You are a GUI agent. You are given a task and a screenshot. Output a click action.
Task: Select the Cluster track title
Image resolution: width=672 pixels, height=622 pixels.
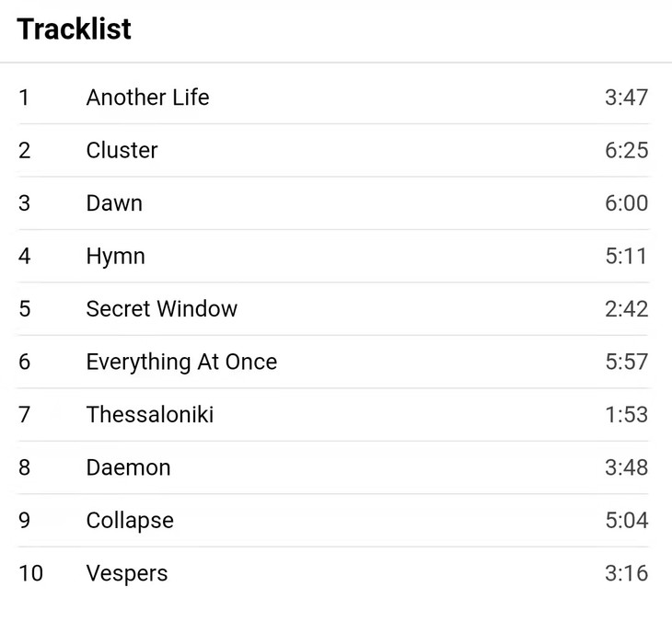tap(122, 151)
